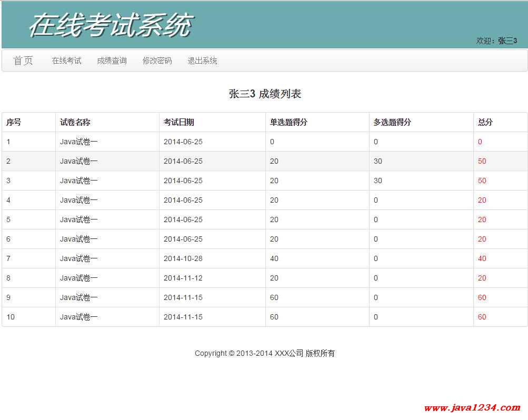Open the 成绩查询 menu item
Viewport: 528px width, 420px height.
112,61
